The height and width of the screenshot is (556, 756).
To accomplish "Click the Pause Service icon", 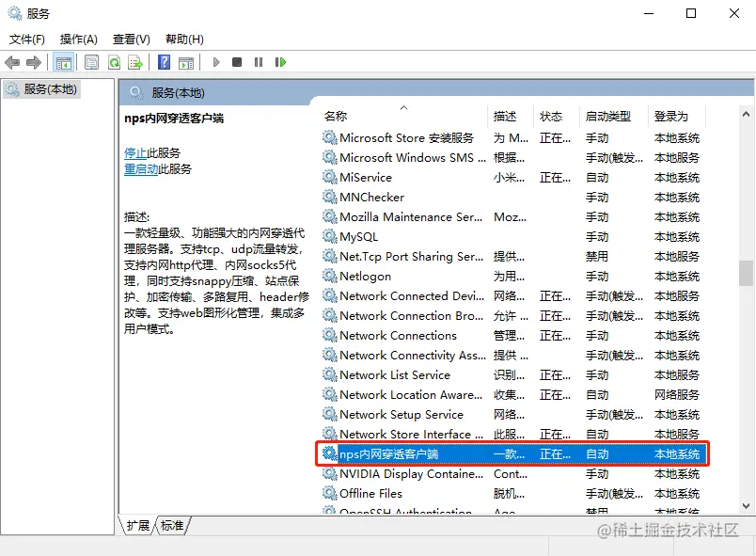I will (259, 62).
